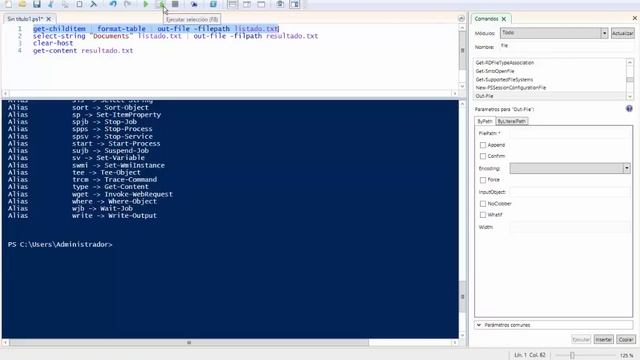Click the clear-host line in the script
Image resolution: width=640 pixels, height=360 pixels.
point(53,43)
